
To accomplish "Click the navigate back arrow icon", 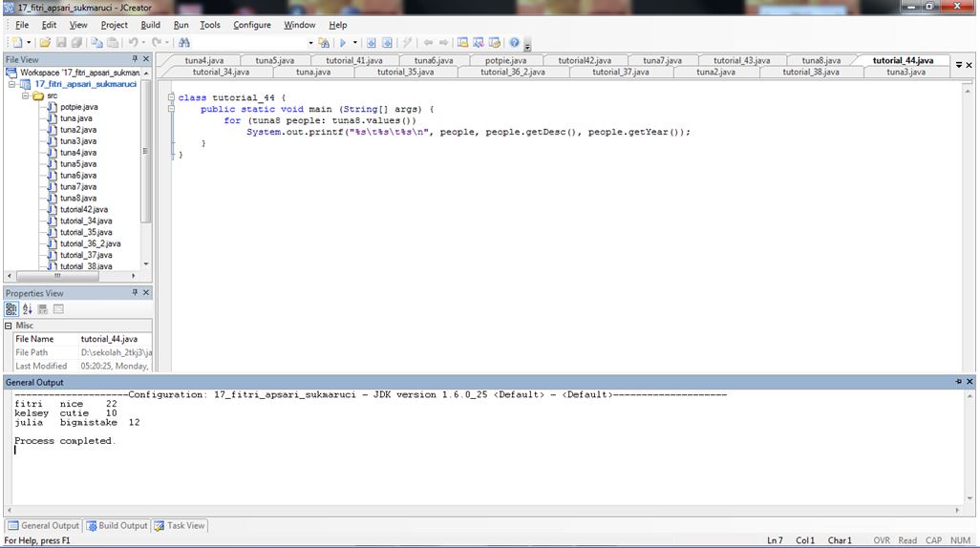I will pyautogui.click(x=428, y=43).
